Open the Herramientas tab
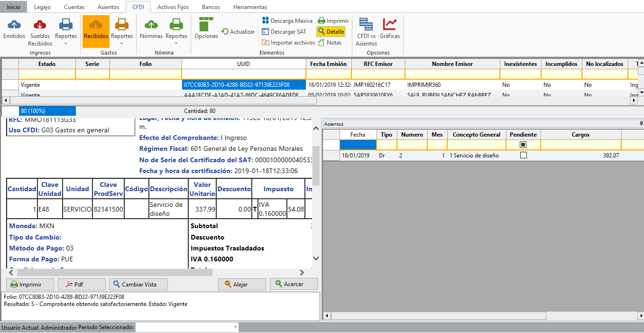This screenshot has height=333, width=644. [250, 7]
